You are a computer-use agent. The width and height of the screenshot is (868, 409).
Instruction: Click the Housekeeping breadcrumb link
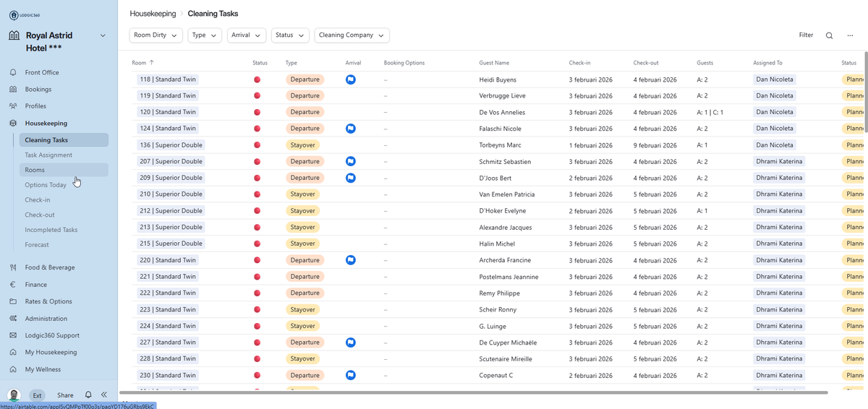153,14
